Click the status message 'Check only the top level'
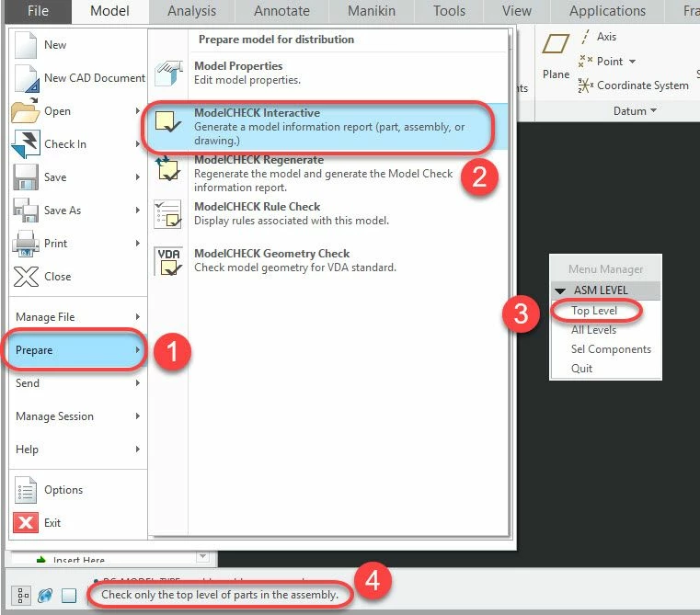Image resolution: width=700 pixels, height=615 pixels. pyautogui.click(x=220, y=595)
